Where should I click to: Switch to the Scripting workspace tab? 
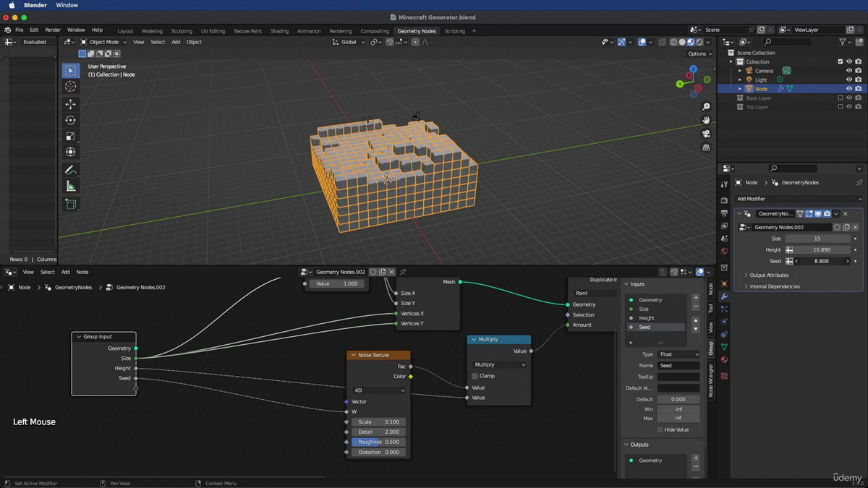[x=455, y=31]
